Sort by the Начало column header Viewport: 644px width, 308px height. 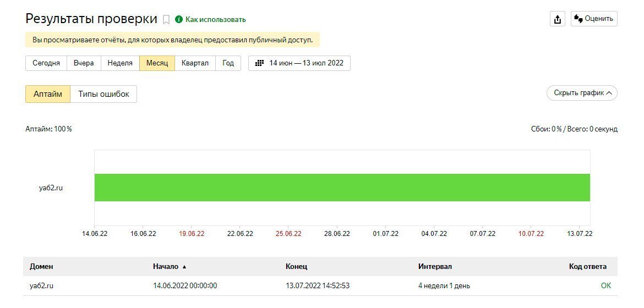pos(166,267)
